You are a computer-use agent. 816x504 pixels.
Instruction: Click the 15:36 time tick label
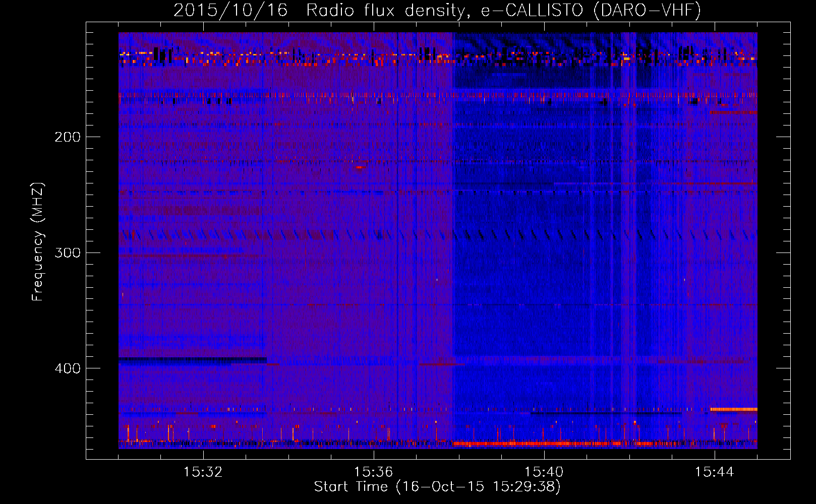pos(374,472)
